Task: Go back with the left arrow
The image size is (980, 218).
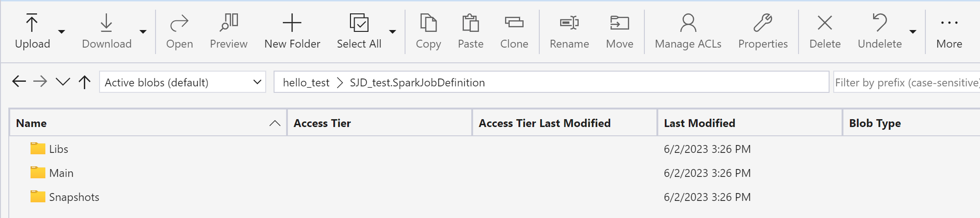Action: coord(19,82)
